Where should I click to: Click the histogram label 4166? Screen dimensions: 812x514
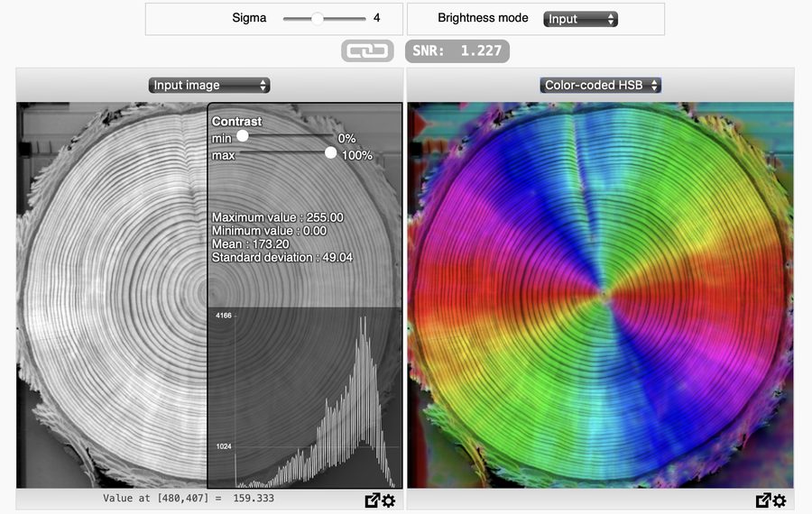coord(224,316)
